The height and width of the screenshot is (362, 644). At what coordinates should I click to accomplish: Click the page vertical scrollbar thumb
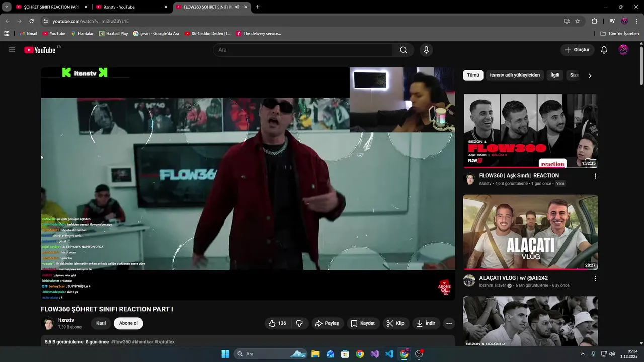(641, 65)
